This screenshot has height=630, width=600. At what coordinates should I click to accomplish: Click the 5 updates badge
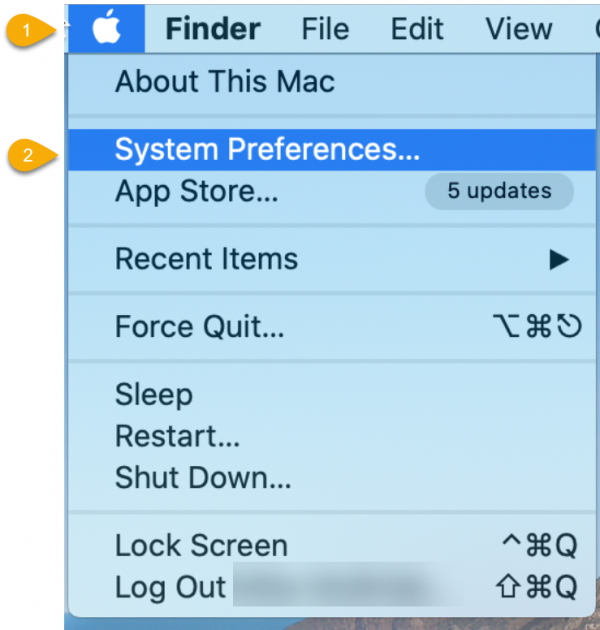click(499, 190)
